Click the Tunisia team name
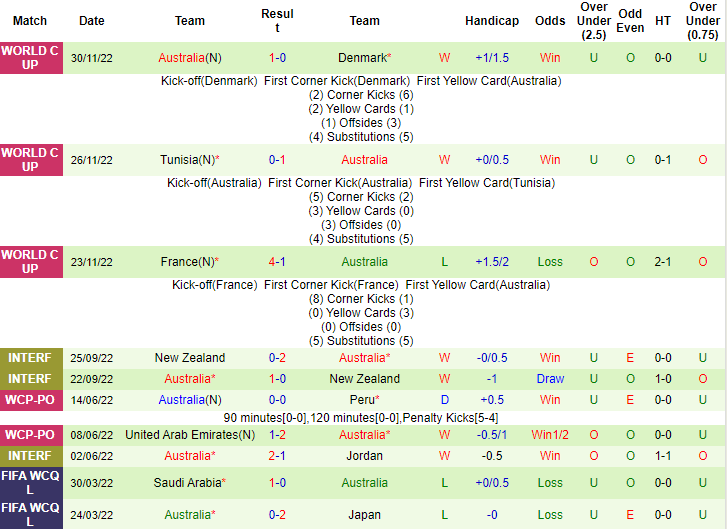 [x=181, y=160]
